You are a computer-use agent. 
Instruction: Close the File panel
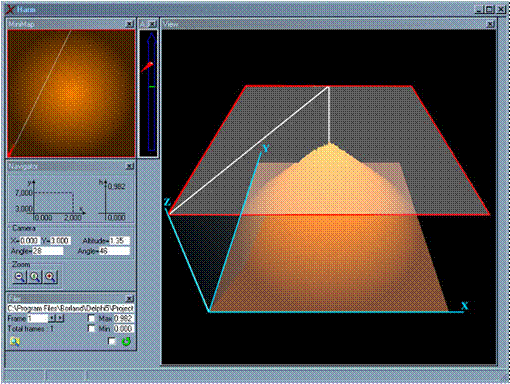point(129,298)
